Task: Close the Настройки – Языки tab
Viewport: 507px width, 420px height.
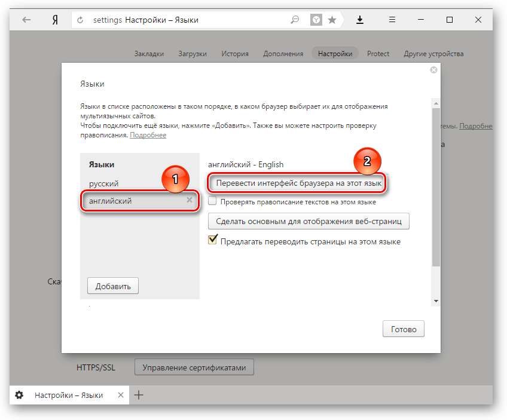Action: (121, 395)
